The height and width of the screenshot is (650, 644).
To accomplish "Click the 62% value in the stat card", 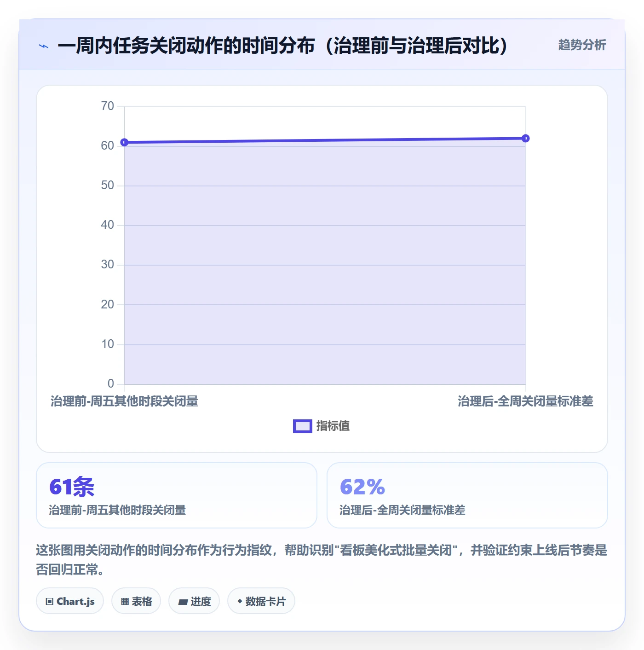I will 362,487.
